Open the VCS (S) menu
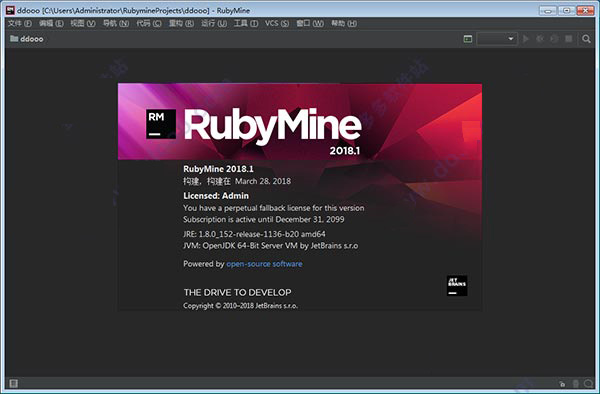Viewport: 600px width, 394px height. pos(277,23)
